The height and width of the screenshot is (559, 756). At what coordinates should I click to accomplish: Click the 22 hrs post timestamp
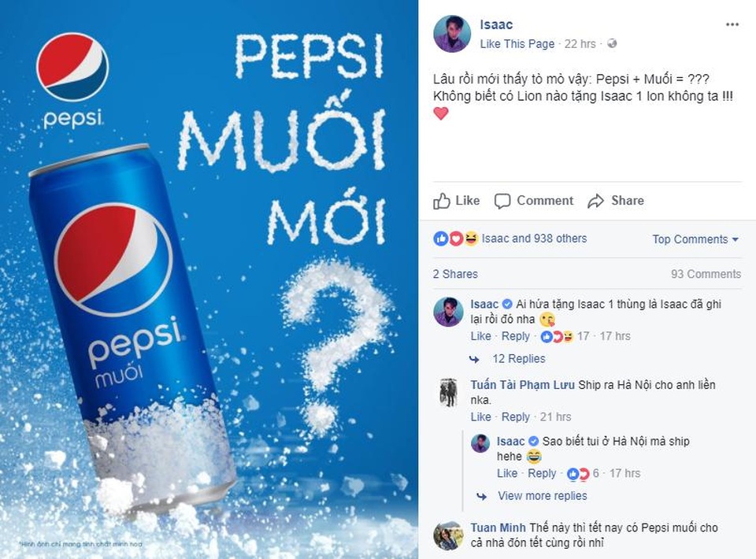tap(580, 44)
